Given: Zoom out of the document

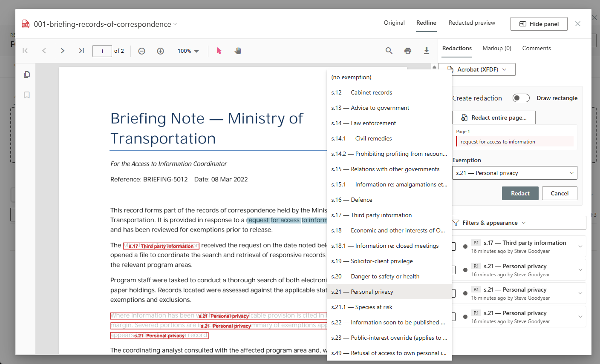Looking at the screenshot, I should (142, 51).
